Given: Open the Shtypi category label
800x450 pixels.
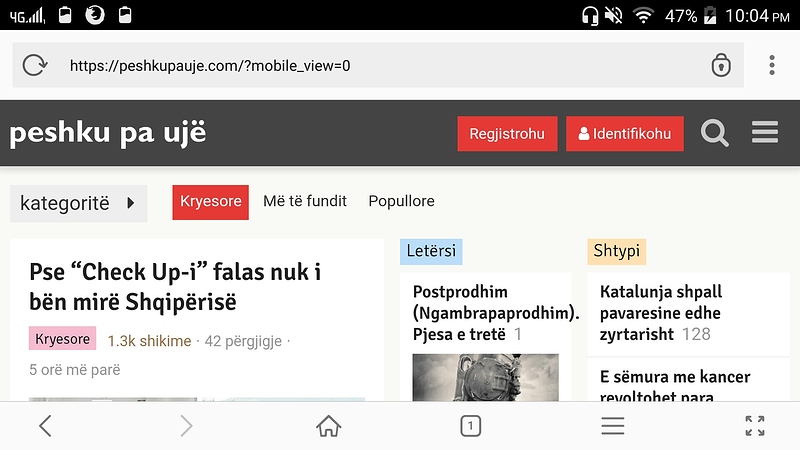Looking at the screenshot, I should click(x=616, y=251).
